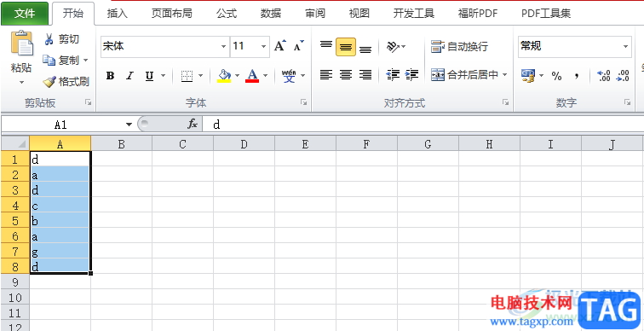The height and width of the screenshot is (331, 644).
Task: Click the Cut scissors icon
Action: click(49, 39)
